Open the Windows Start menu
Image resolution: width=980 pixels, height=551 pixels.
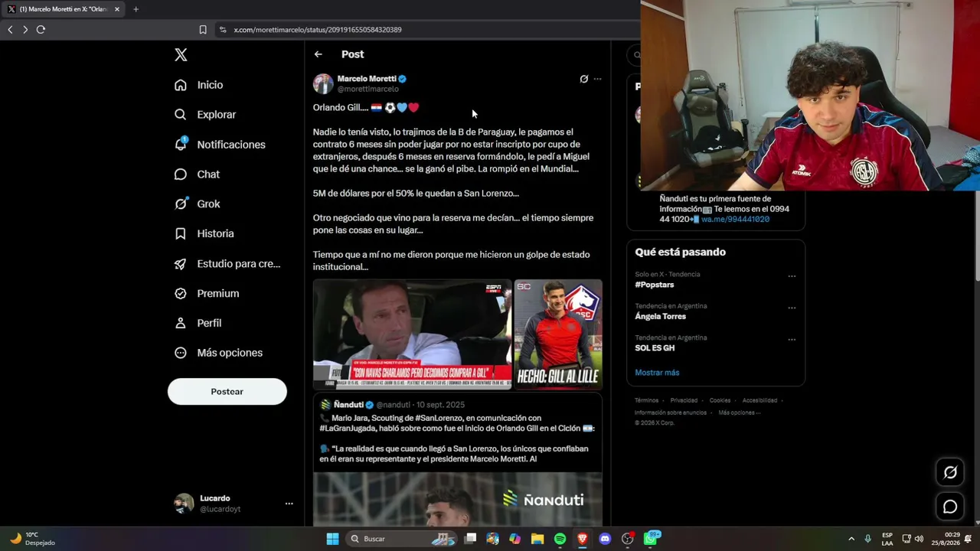coord(332,539)
